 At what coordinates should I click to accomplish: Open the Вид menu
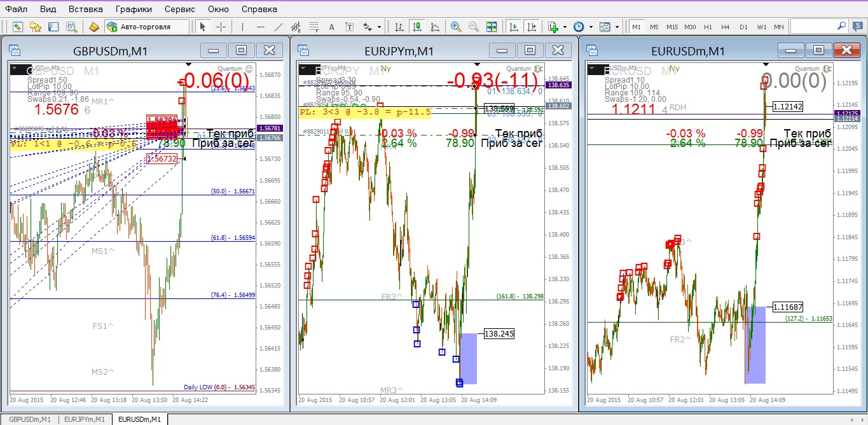tap(48, 9)
